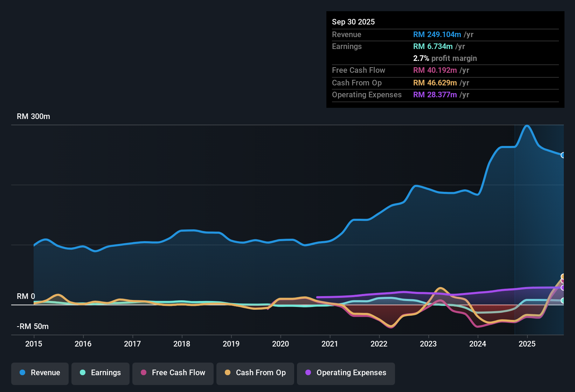This screenshot has height=392, width=575.
Task: Click the RM 249.104m revenue value
Action: (437, 34)
